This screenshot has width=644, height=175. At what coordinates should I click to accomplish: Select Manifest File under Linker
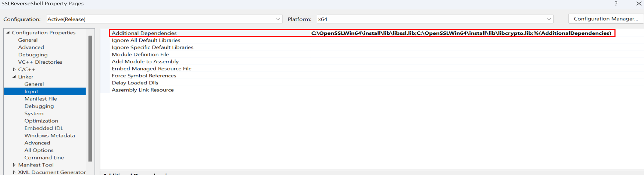(x=41, y=99)
